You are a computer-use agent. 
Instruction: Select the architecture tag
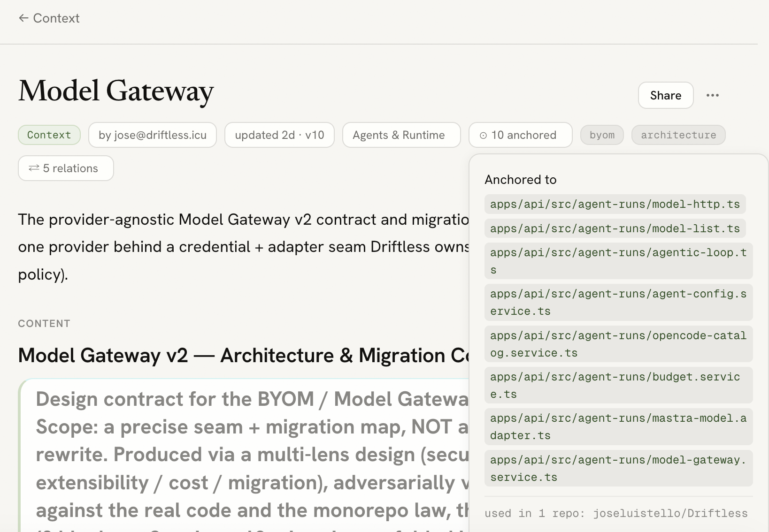tap(678, 135)
